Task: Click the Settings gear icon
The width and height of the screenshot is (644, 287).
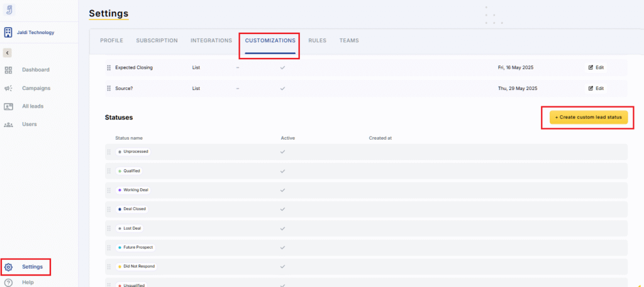Action: 8,267
